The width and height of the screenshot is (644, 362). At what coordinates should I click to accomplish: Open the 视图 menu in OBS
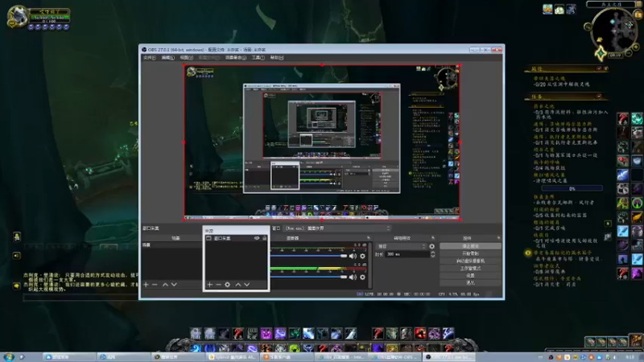[186, 58]
